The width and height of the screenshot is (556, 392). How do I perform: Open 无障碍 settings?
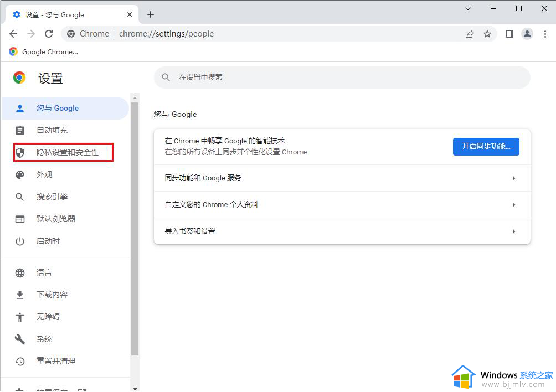65,317
